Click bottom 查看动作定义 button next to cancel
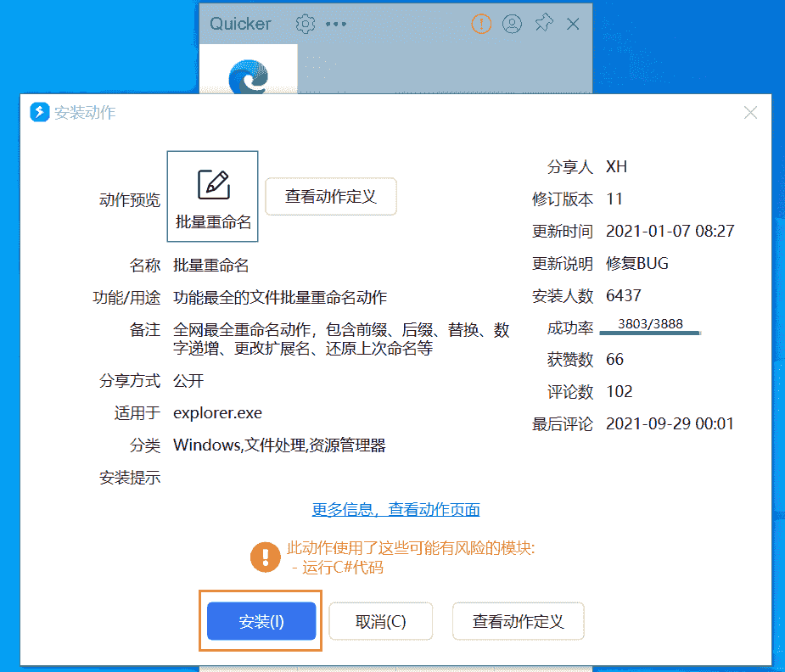The height and width of the screenshot is (672, 785). click(519, 621)
